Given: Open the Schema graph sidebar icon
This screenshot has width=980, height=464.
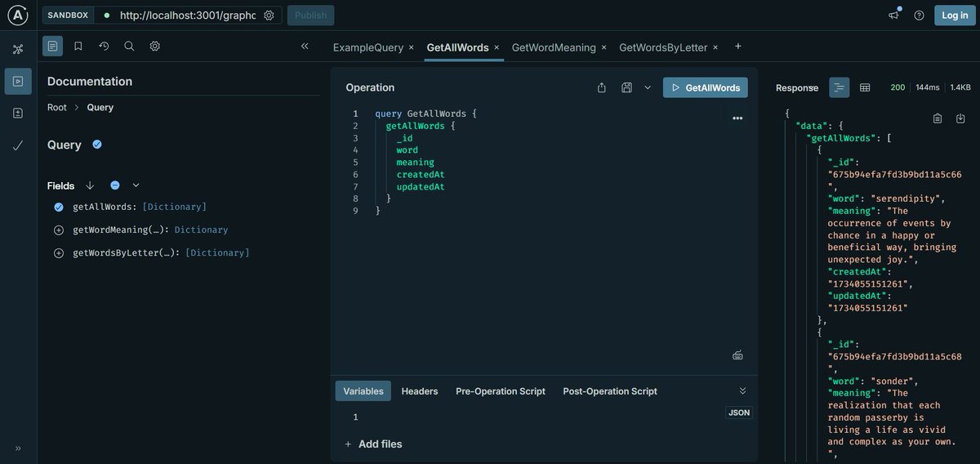Looking at the screenshot, I should coord(18,49).
